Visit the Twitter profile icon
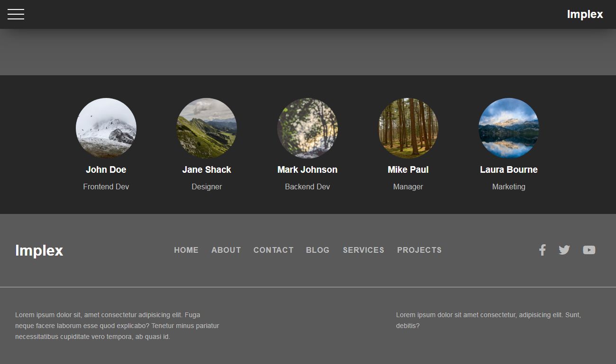The image size is (616, 364). [564, 250]
